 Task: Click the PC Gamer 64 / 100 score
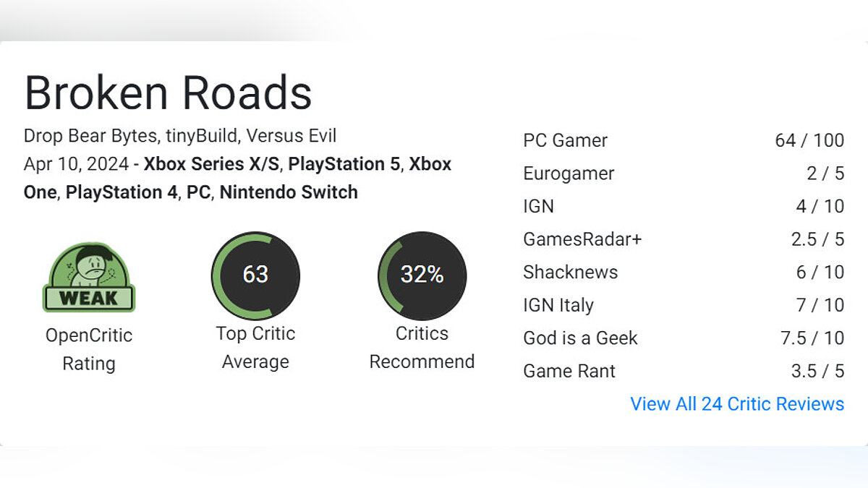click(809, 140)
